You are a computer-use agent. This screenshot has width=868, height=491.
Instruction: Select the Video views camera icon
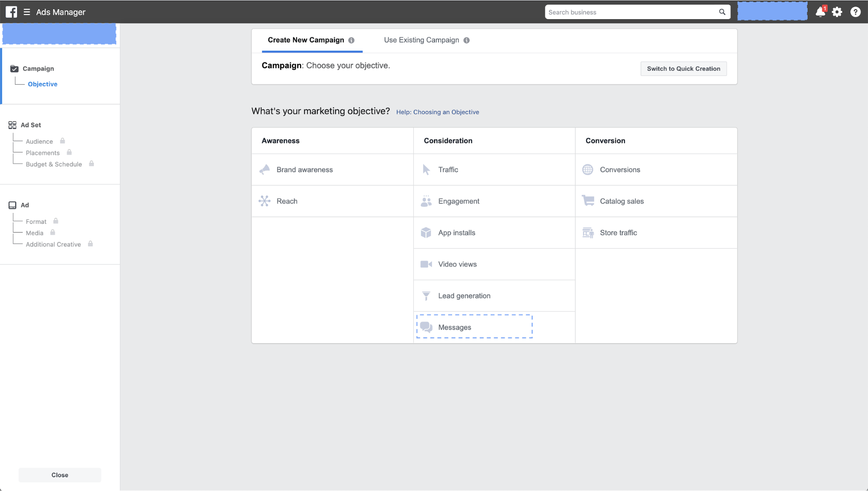pos(426,264)
